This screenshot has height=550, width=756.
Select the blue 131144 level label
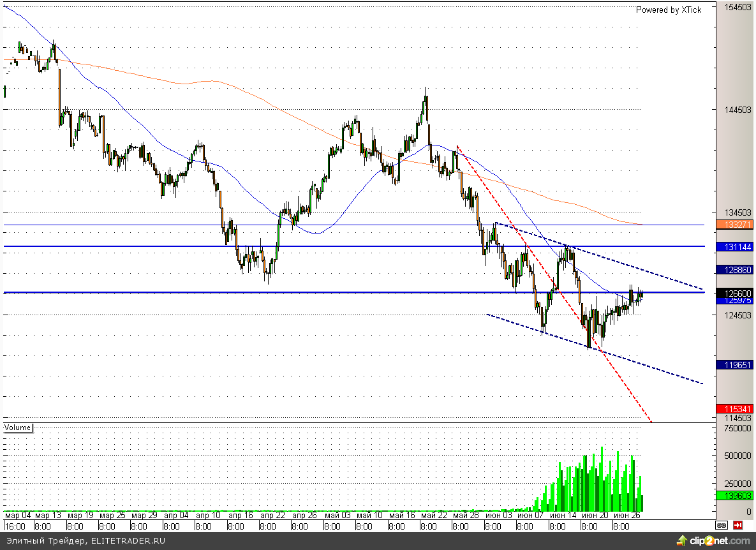pos(734,246)
